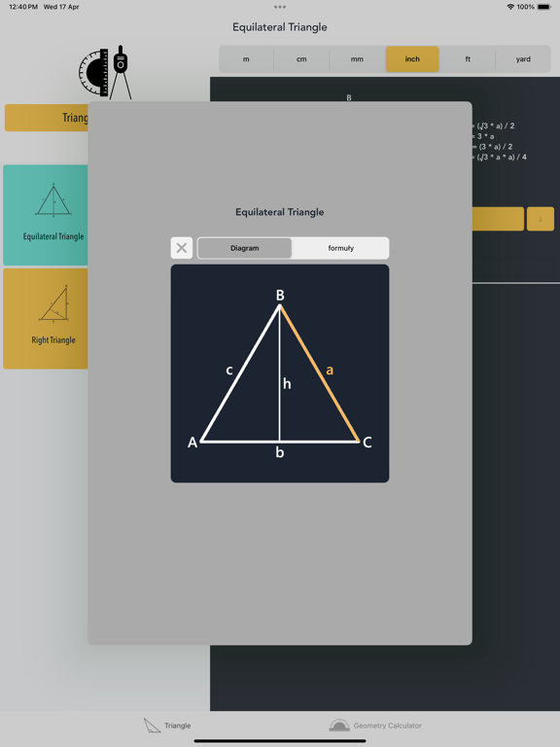Tap the formula (3 * a) / 2

pyautogui.click(x=495, y=147)
